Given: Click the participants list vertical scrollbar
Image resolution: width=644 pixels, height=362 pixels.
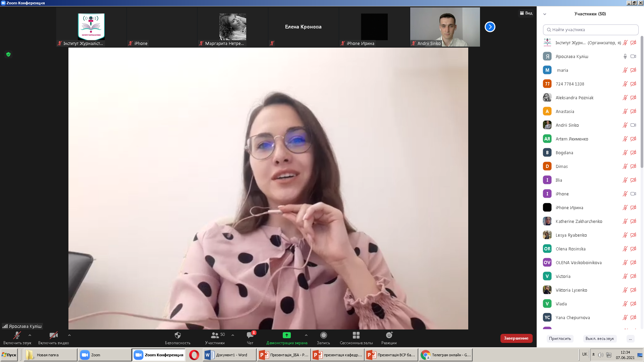Looking at the screenshot, I should coord(642,101).
